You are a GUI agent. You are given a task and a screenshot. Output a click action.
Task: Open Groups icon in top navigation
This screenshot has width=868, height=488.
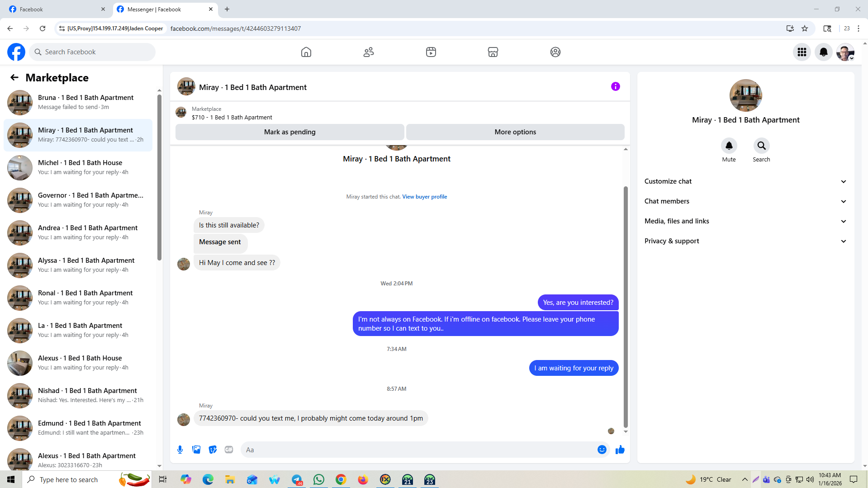click(x=555, y=52)
